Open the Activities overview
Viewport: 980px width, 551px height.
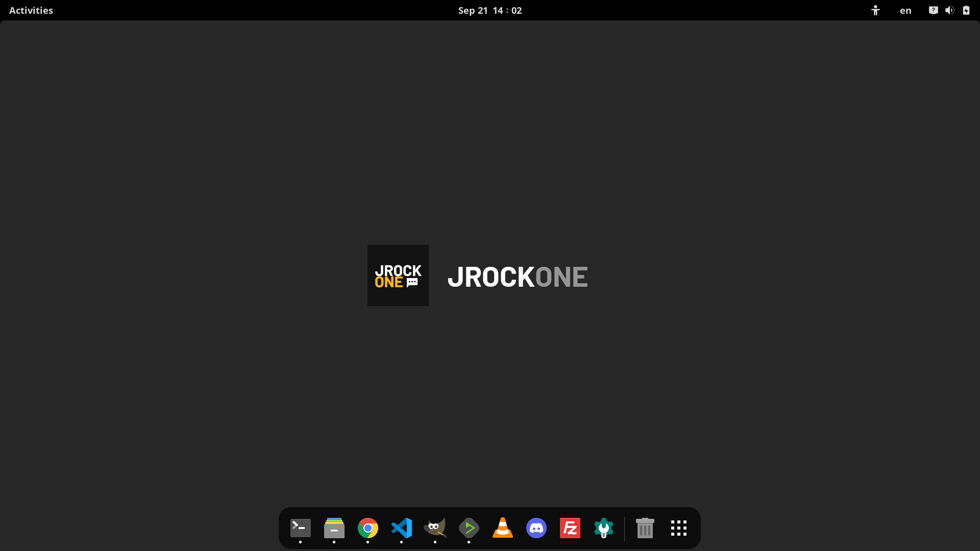[31, 10]
